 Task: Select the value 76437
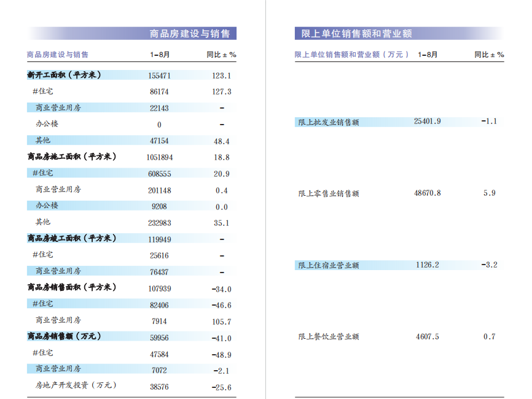(159, 272)
